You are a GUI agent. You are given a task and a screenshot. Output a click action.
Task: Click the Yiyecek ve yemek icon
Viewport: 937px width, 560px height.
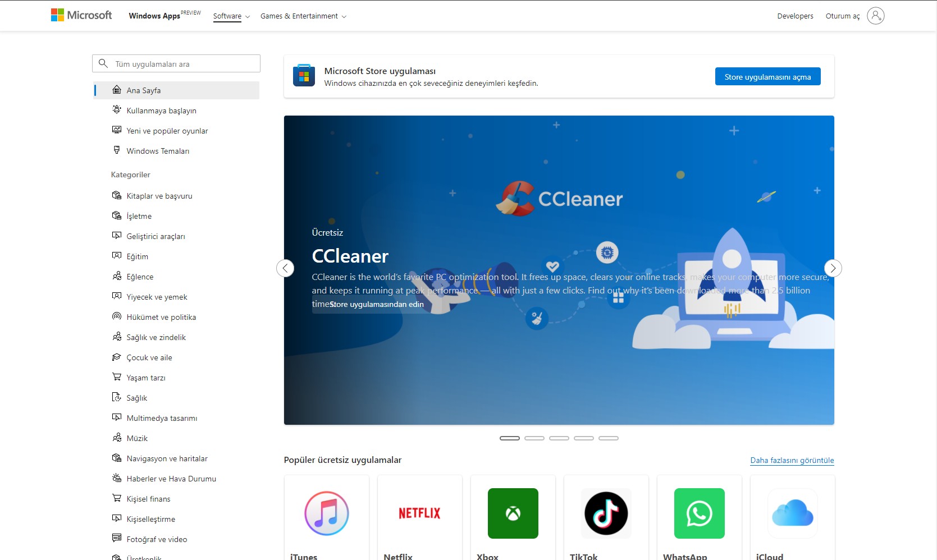coord(117,296)
